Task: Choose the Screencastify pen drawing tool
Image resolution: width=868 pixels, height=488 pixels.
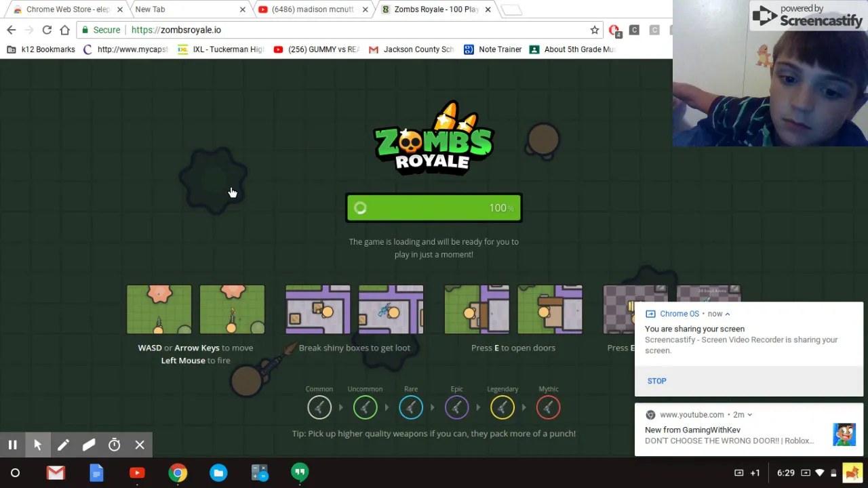Action: [x=63, y=445]
